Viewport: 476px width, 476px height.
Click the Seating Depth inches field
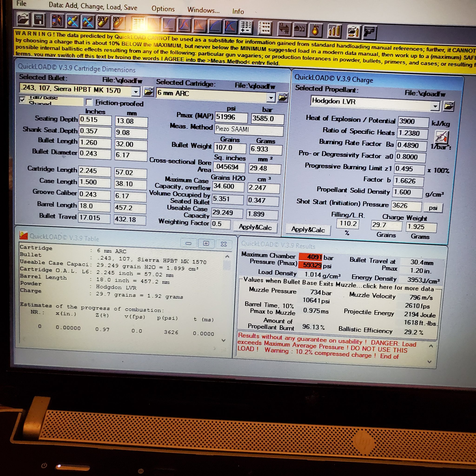click(x=95, y=120)
